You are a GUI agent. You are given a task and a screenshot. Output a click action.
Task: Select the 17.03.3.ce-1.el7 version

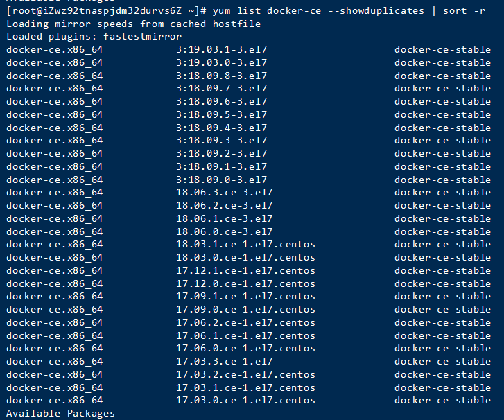click(x=225, y=362)
